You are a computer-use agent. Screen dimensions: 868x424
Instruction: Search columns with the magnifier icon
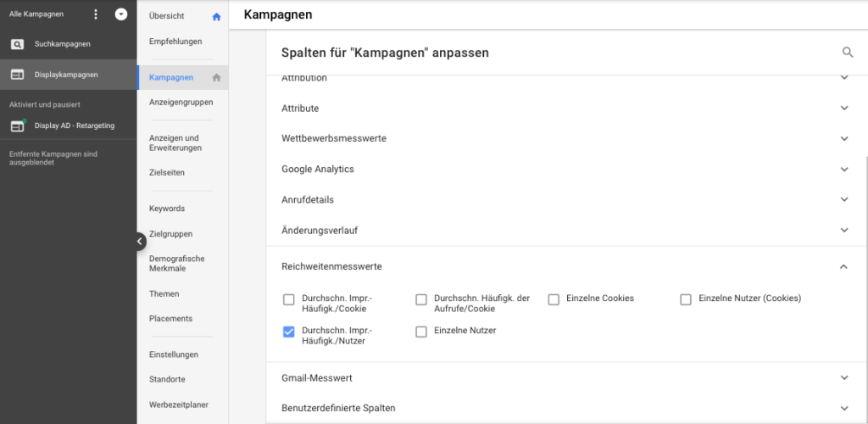[848, 53]
